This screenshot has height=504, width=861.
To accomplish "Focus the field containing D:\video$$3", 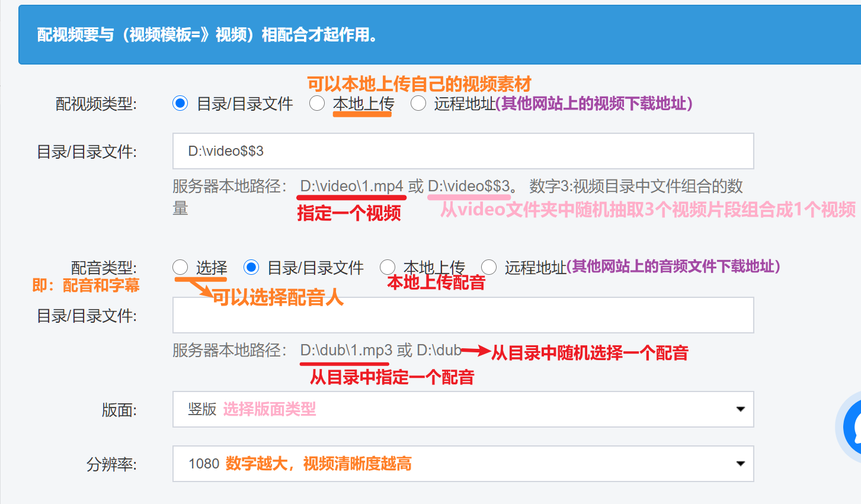I will tap(463, 151).
